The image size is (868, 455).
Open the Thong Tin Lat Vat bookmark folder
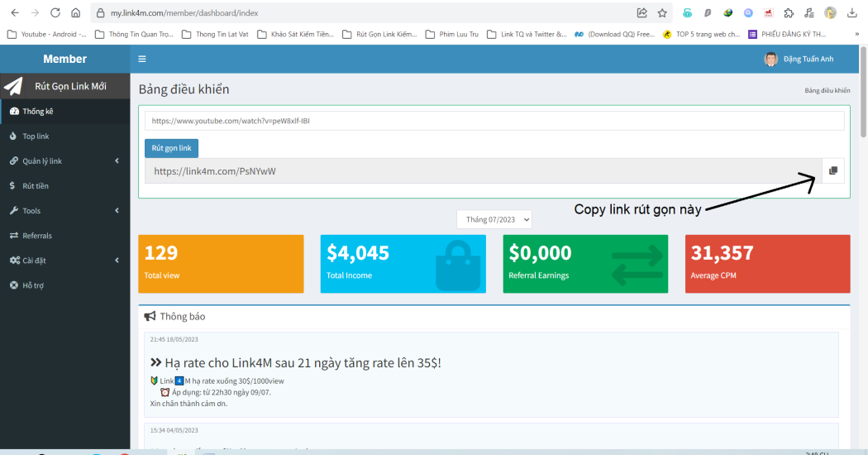(x=215, y=35)
